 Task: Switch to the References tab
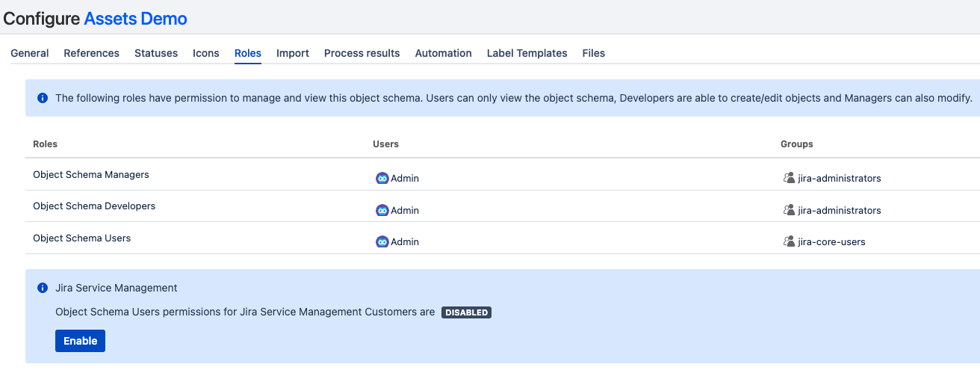pyautogui.click(x=92, y=53)
